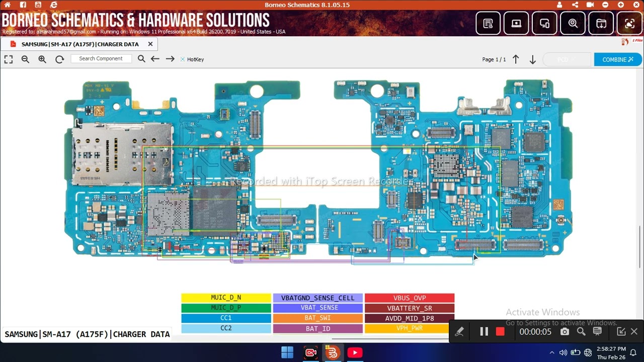
Task: Close the SAMSUNG SM-A17 CHARGER DATA tab
Action: 150,44
